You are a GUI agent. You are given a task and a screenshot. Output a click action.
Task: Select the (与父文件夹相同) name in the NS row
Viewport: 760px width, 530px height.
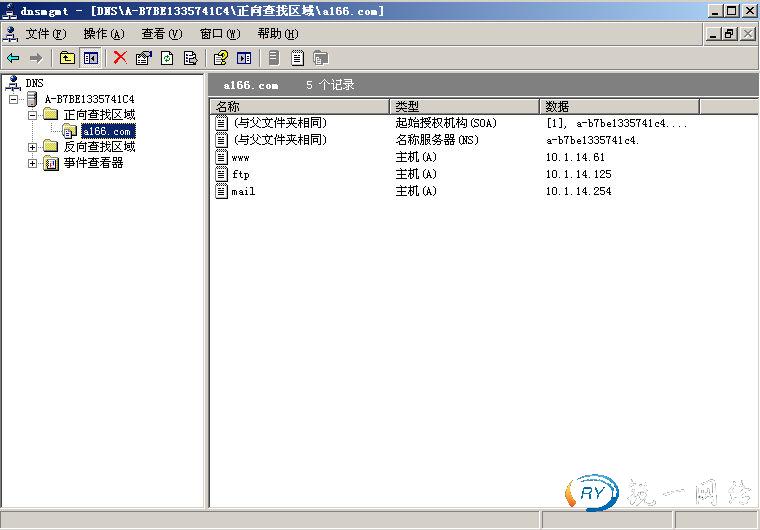click(280, 140)
